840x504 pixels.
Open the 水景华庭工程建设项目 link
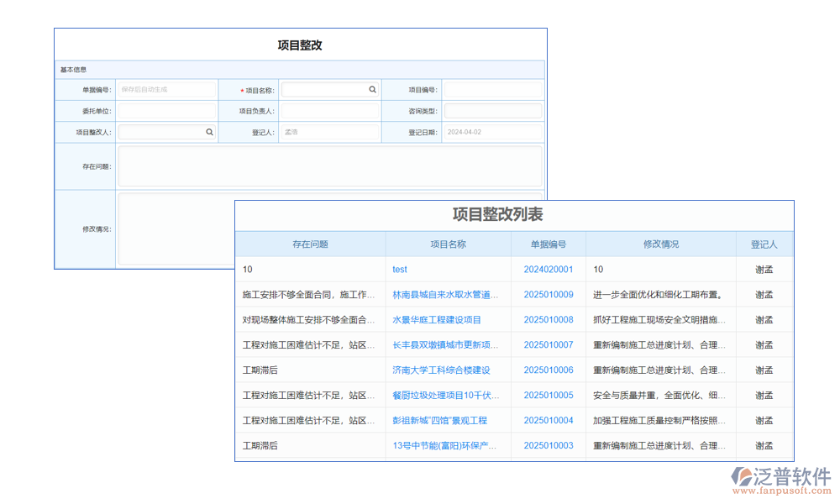438,320
